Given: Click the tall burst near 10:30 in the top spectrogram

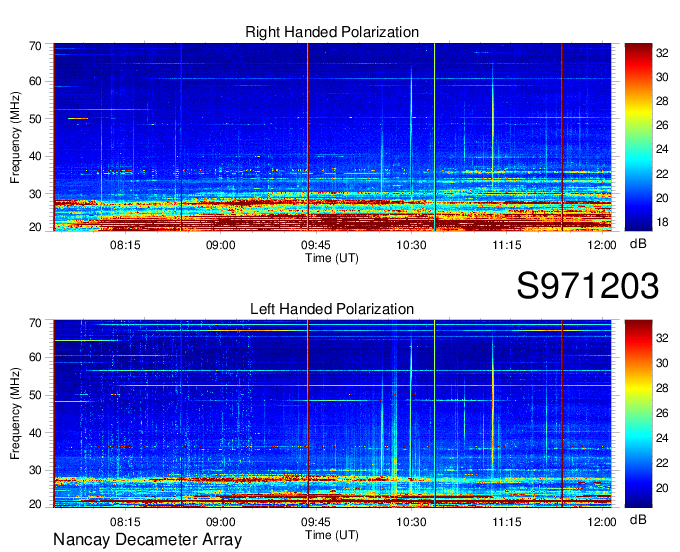Looking at the screenshot, I should [412, 134].
